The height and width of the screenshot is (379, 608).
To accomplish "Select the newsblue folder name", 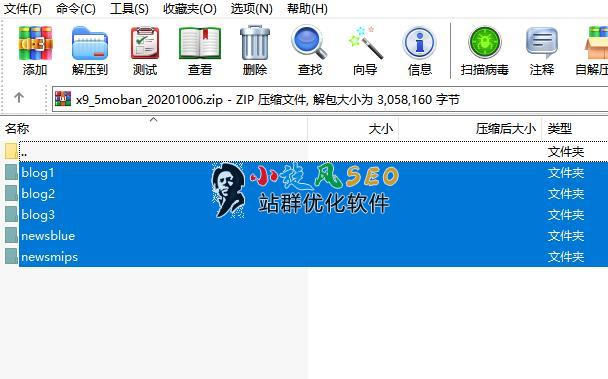I will click(x=48, y=235).
